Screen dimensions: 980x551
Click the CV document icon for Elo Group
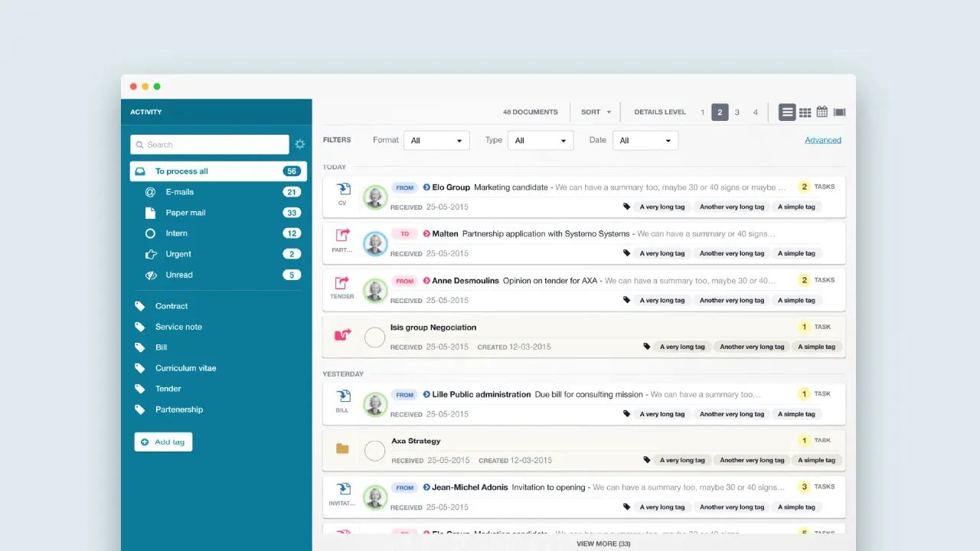coord(342,190)
